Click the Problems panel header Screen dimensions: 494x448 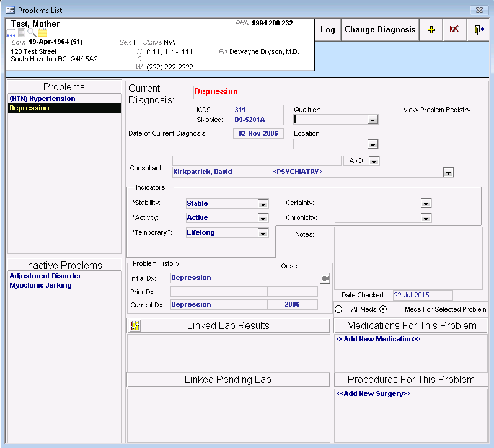click(x=64, y=87)
